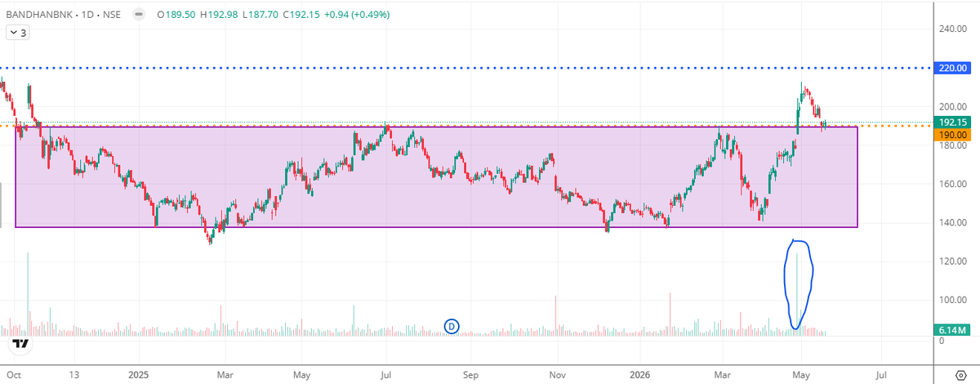The height and width of the screenshot is (384, 980).
Task: Select the orange 190.00 price label
Action: (x=954, y=135)
